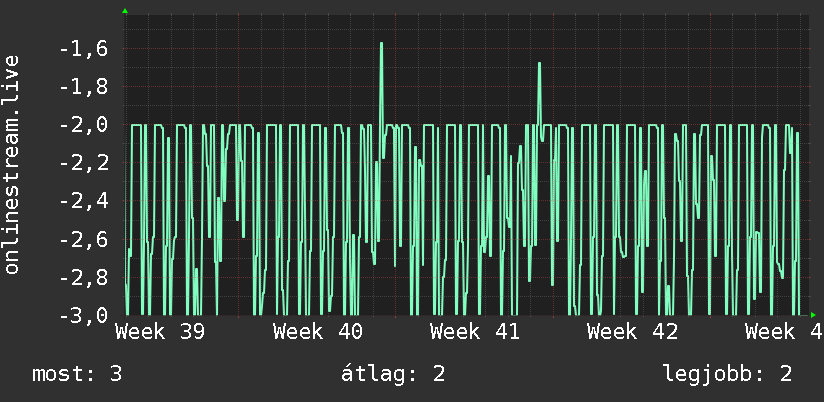The height and width of the screenshot is (402, 824).
Task: Click the '-1,8' y-axis value
Action: 84,87
